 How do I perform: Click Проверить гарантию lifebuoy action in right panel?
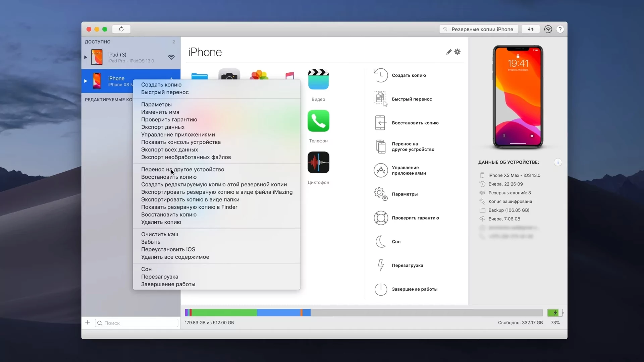pos(406,218)
